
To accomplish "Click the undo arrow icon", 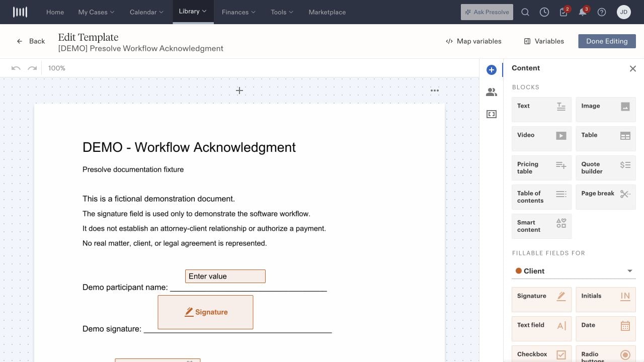I will (x=16, y=68).
